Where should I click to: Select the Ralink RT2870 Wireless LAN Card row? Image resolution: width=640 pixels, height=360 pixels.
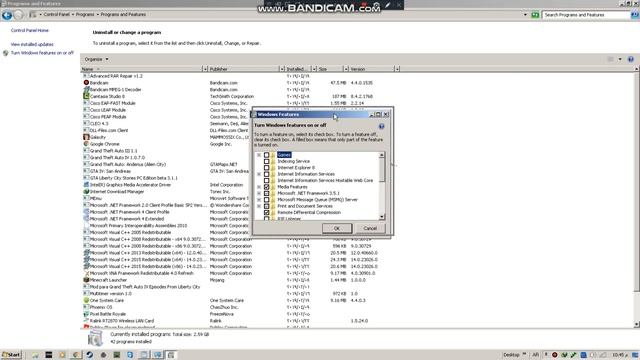241,321
